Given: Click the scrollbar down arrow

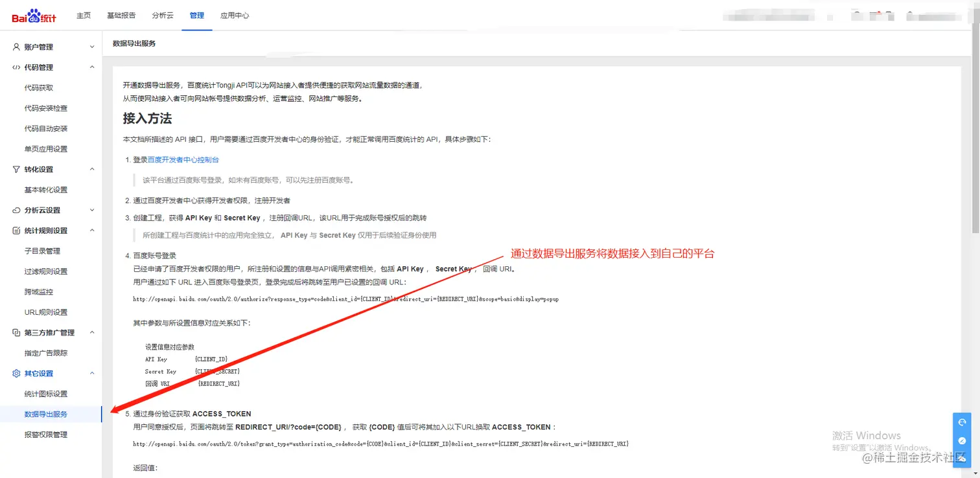Looking at the screenshot, I should pos(975,473).
